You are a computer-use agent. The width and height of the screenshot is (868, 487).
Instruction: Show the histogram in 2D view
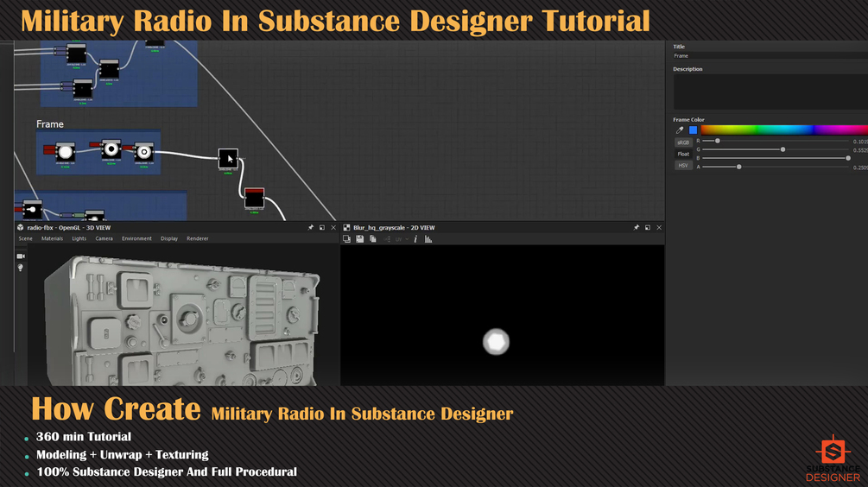click(x=428, y=239)
